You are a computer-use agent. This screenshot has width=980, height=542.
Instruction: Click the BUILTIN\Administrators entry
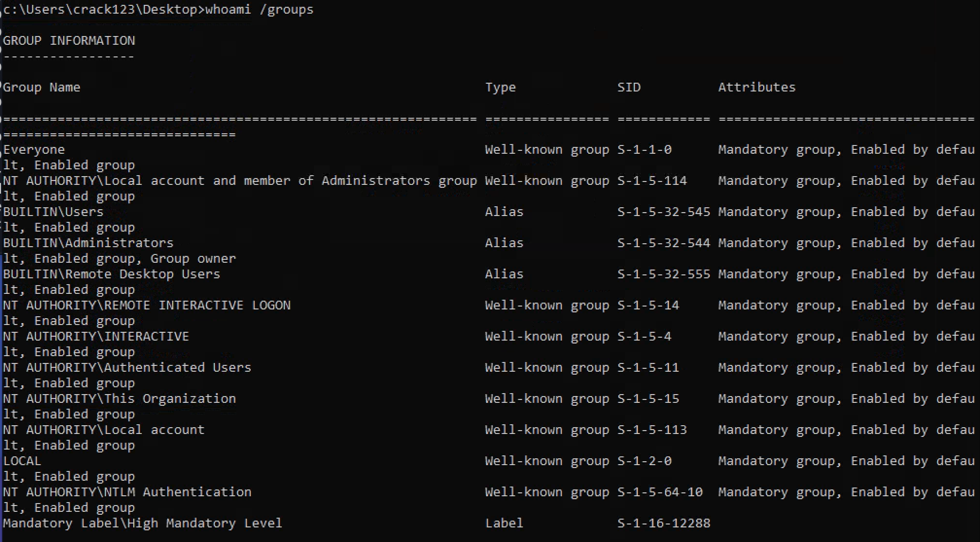click(88, 243)
